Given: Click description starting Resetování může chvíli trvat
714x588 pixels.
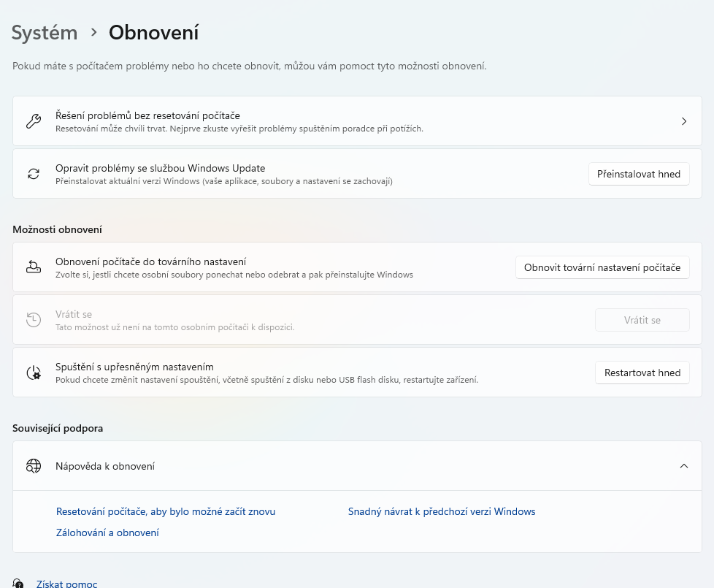Looking at the screenshot, I should (239, 129).
